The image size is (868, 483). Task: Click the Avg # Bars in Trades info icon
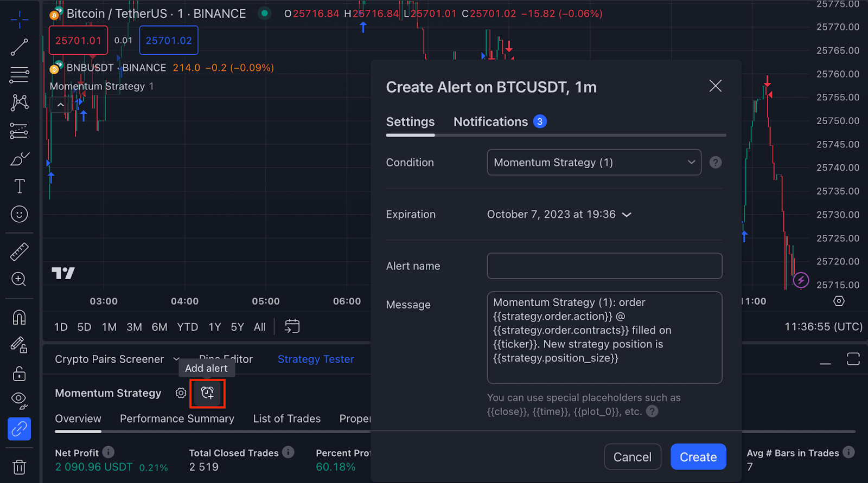[848, 452]
